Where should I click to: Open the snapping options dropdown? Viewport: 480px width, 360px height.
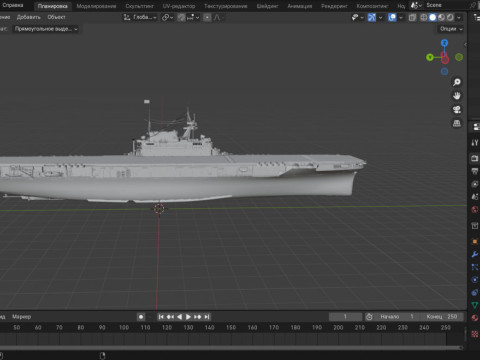coord(193,17)
